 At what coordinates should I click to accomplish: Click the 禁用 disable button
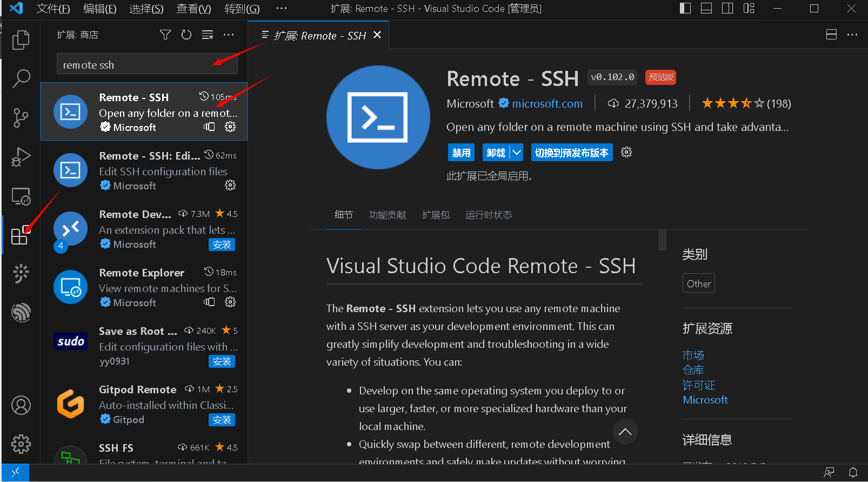(x=461, y=153)
